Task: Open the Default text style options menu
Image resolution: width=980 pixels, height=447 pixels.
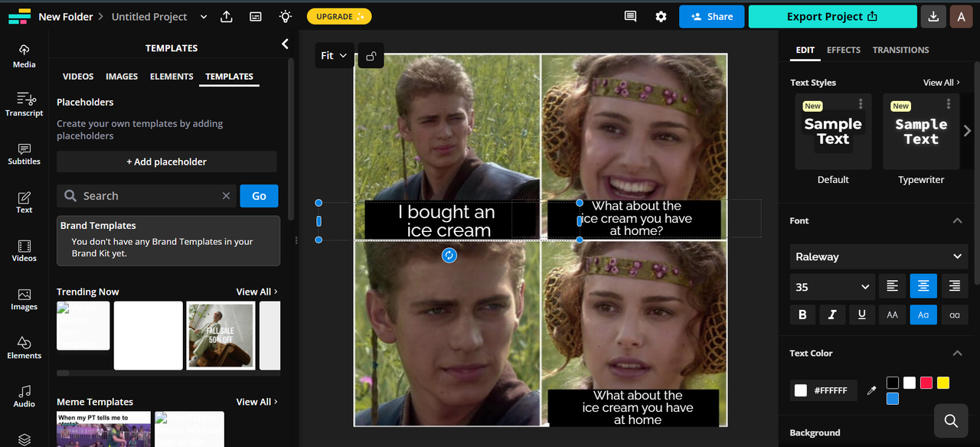Action: [x=861, y=103]
